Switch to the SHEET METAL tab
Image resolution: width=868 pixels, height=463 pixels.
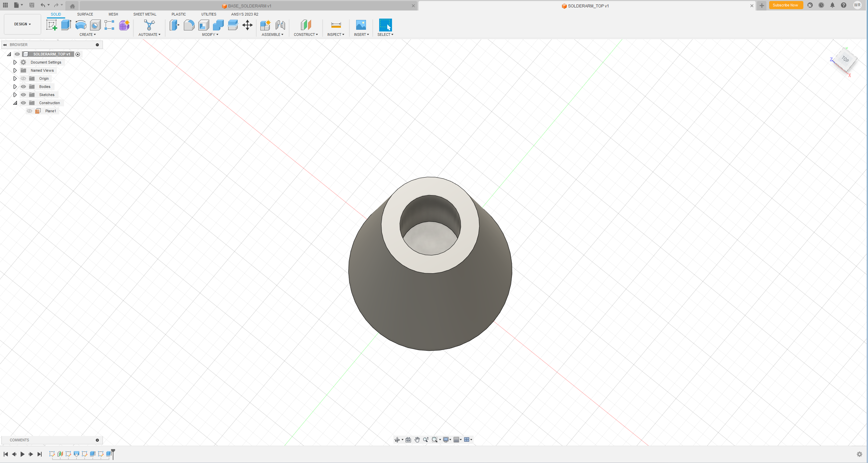[x=145, y=14]
